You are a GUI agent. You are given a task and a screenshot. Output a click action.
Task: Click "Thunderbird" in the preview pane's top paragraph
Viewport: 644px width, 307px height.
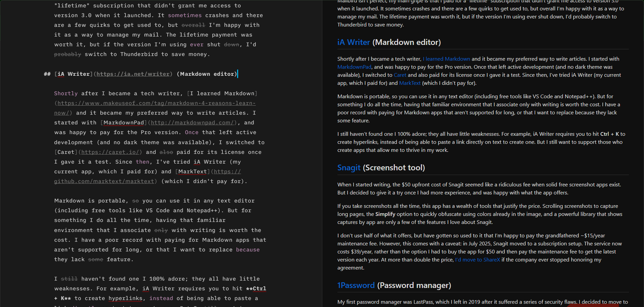coord(352,25)
